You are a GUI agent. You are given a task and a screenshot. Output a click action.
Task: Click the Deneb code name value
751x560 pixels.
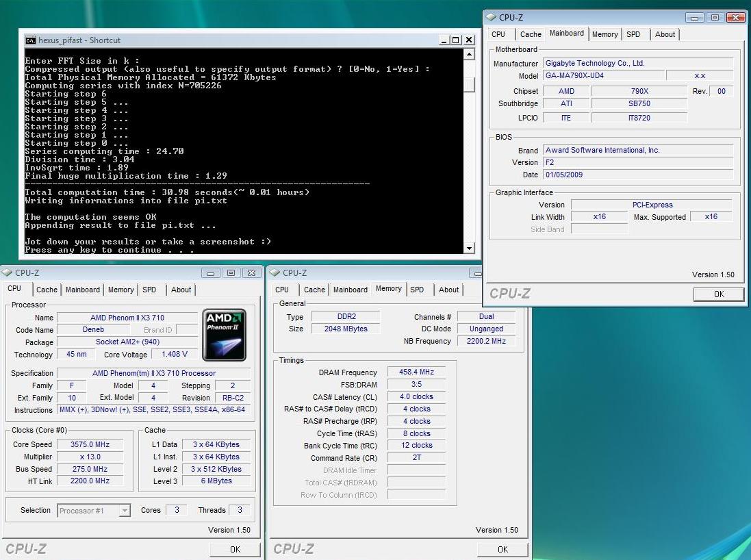click(93, 330)
